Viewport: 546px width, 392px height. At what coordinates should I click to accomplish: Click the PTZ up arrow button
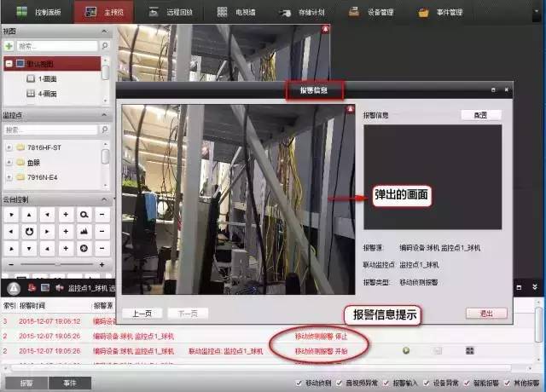coord(28,216)
